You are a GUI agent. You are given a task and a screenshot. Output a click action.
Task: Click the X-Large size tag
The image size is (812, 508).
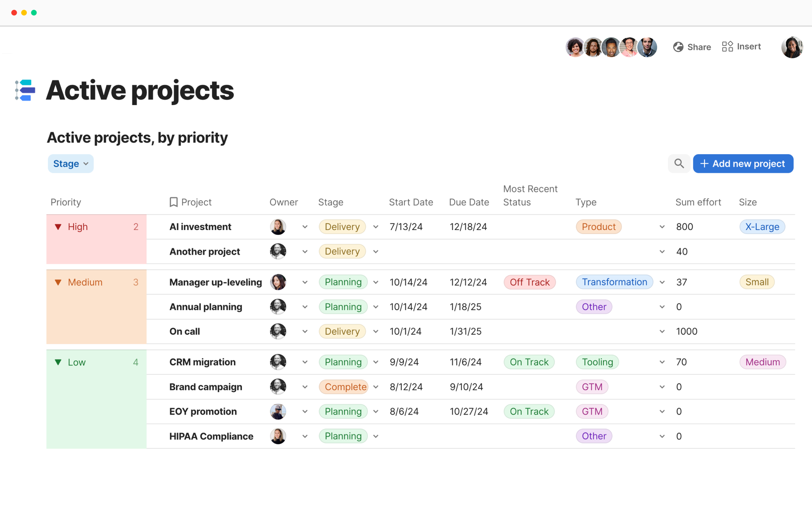762,227
